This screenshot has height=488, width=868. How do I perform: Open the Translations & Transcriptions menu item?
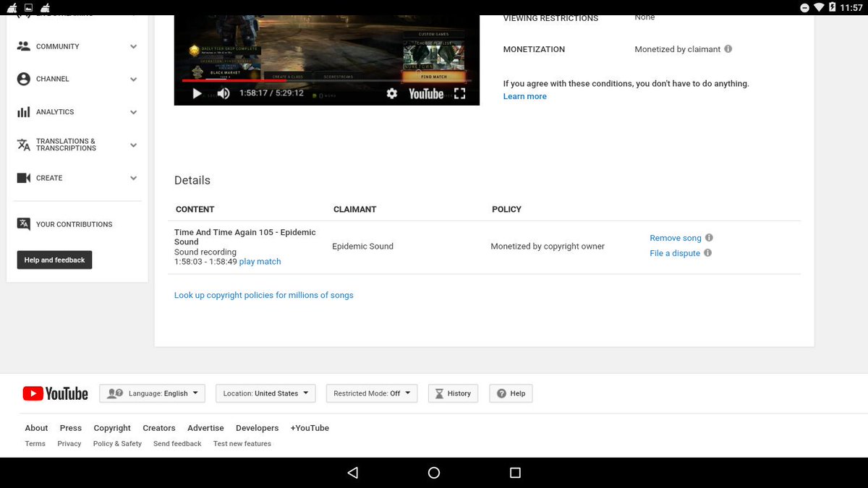tap(77, 145)
